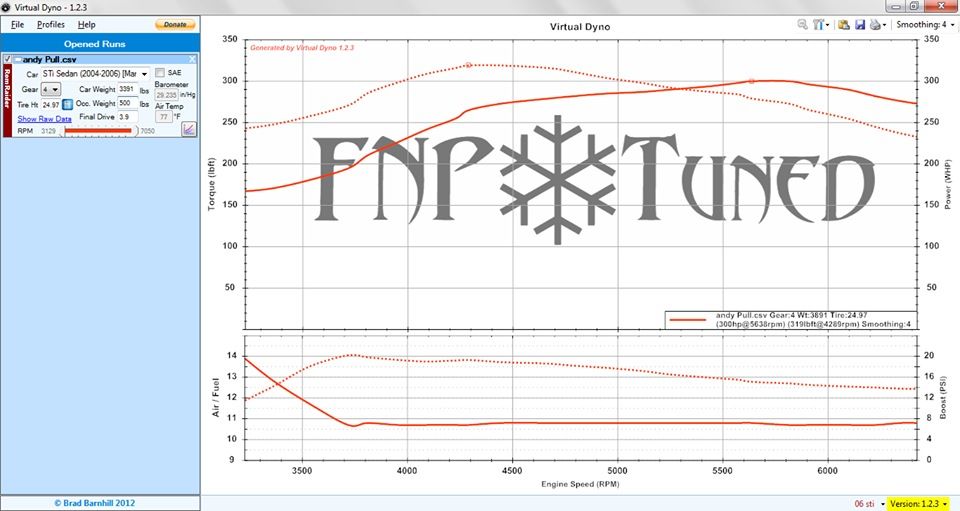Open the chart tools options icon
960x511 pixels.
819,24
